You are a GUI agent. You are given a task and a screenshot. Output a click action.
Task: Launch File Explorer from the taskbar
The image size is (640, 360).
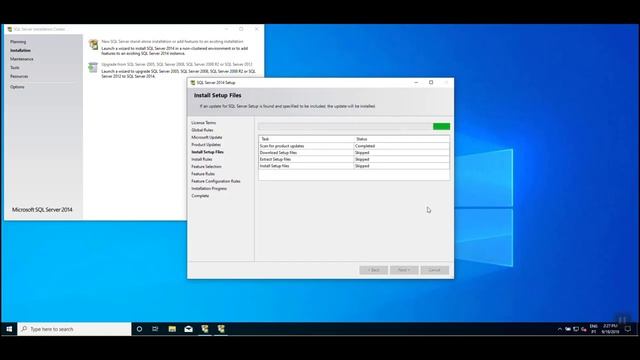click(172, 329)
